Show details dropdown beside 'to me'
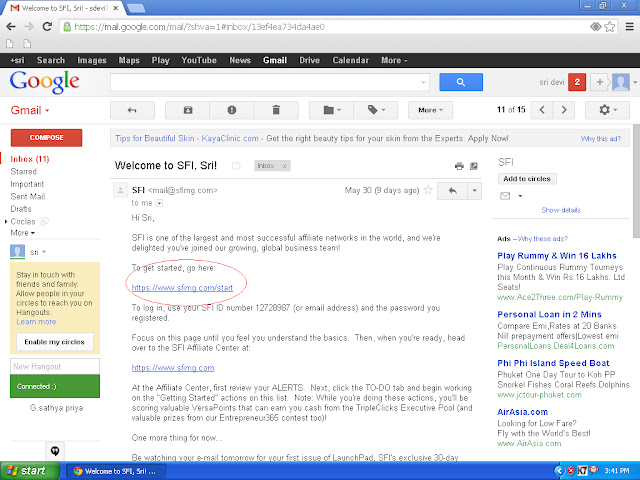This screenshot has width=640, height=480. tap(159, 203)
